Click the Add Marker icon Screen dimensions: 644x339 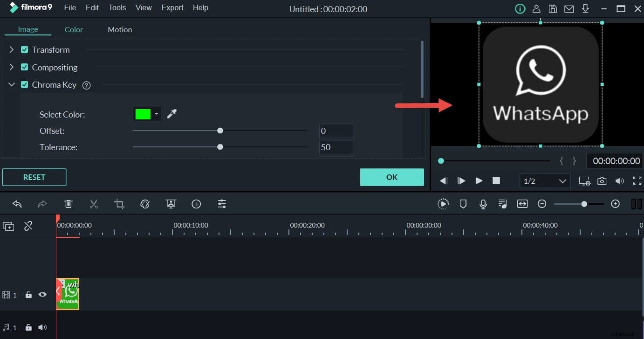coord(463,204)
